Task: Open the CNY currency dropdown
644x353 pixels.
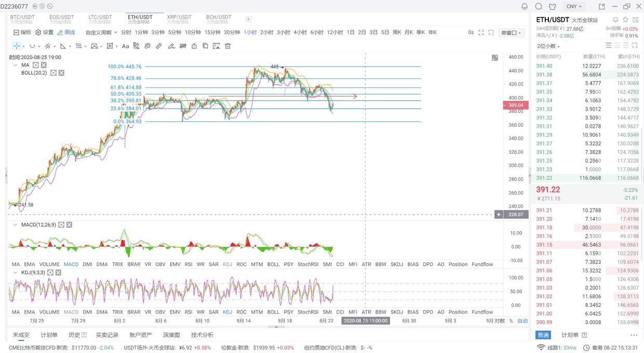Action: (574, 6)
